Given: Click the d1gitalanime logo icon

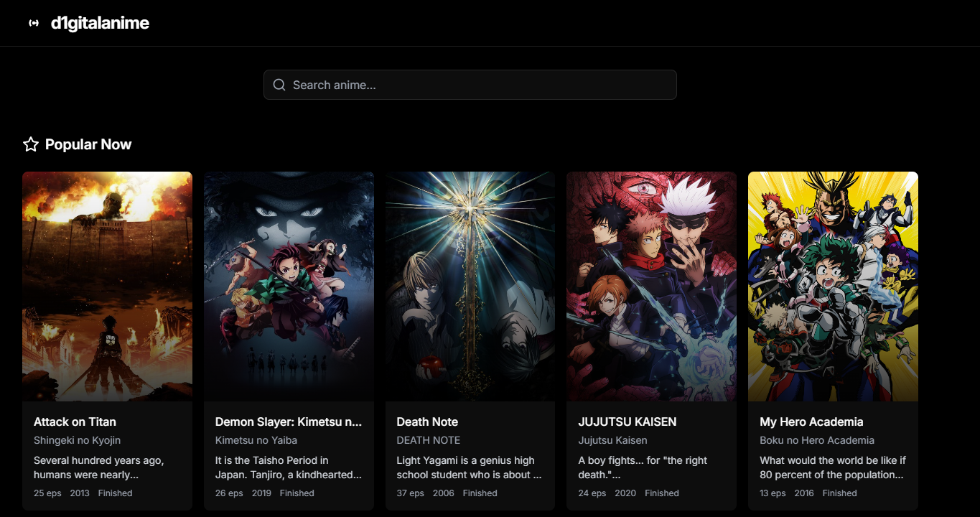Looking at the screenshot, I should click(34, 23).
